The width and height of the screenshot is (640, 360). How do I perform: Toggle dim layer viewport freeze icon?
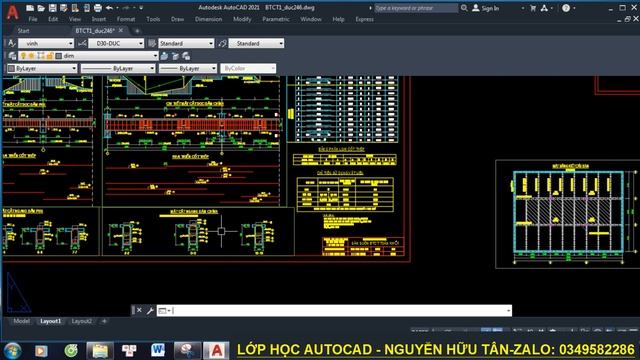[41, 56]
